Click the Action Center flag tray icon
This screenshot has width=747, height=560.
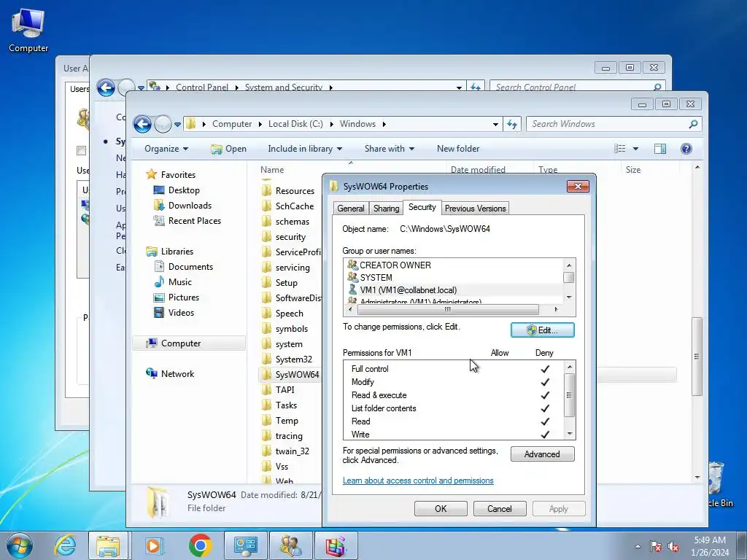pyautogui.click(x=656, y=547)
